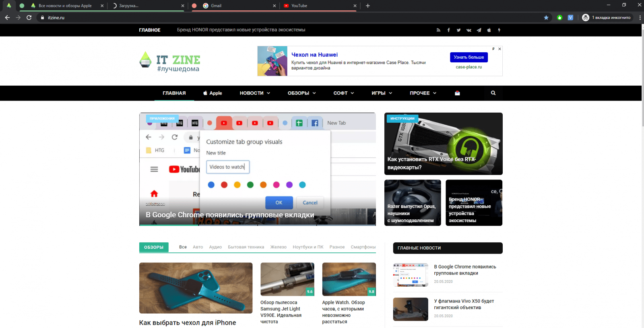644x328 pixels.
Task: Open the blue V extension icon
Action: click(570, 17)
